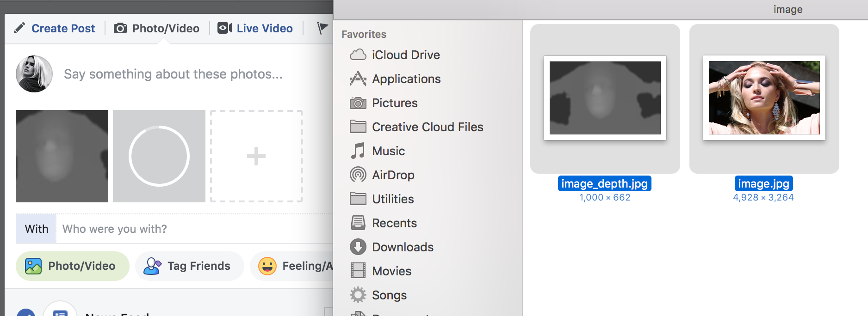Click the Applications icon in sidebar
Image resolution: width=868 pixels, height=316 pixels.
pyautogui.click(x=358, y=79)
